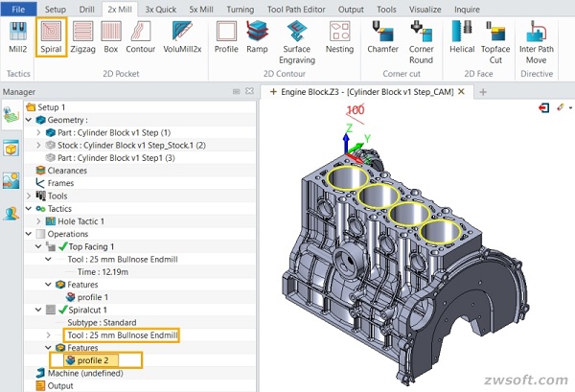Collapse the Features node under Top Facing 1
Viewport: 575px width, 392px height.
point(49,285)
